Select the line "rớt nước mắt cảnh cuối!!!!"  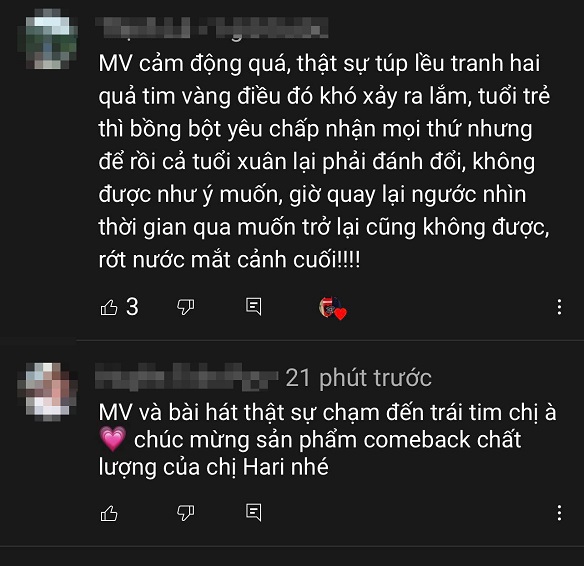229,260
